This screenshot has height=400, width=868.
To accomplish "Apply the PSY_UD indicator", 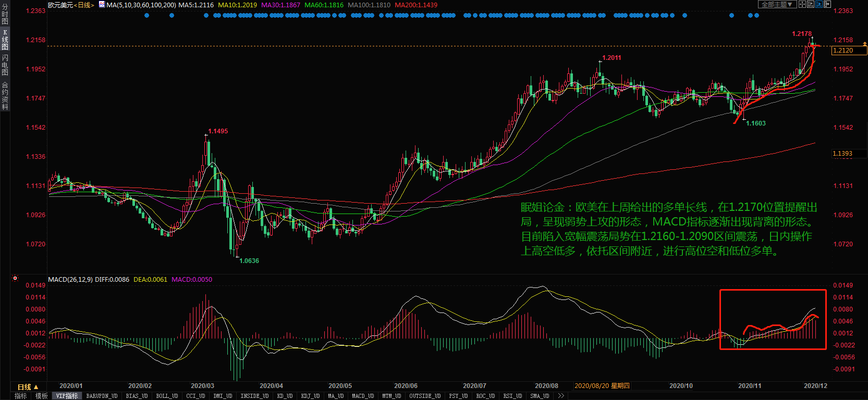I will point(458,396).
